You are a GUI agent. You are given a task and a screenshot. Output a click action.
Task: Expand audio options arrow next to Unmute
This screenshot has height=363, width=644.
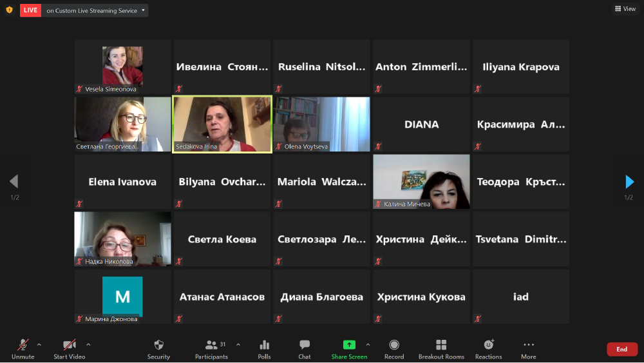[x=39, y=344]
